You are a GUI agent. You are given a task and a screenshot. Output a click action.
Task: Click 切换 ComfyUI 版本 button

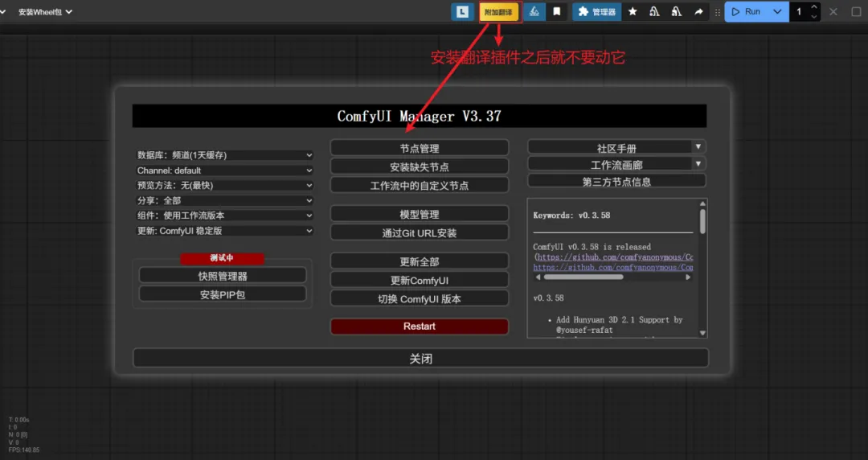point(419,298)
